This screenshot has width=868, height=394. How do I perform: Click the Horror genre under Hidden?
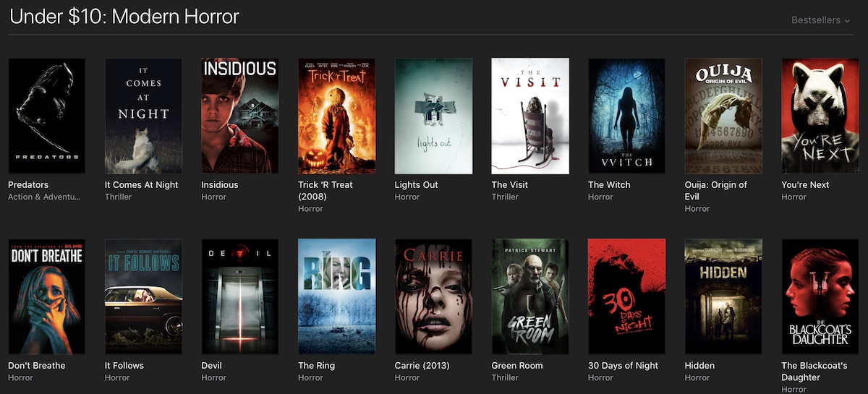(697, 377)
